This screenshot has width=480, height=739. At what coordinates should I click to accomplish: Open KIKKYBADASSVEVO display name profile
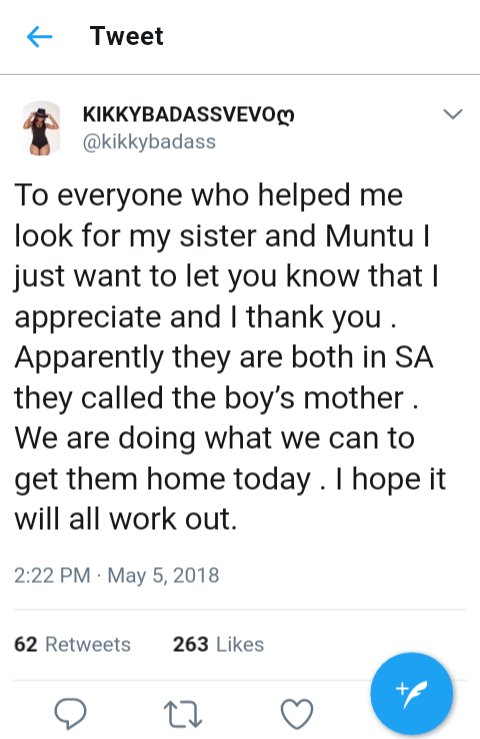180,115
